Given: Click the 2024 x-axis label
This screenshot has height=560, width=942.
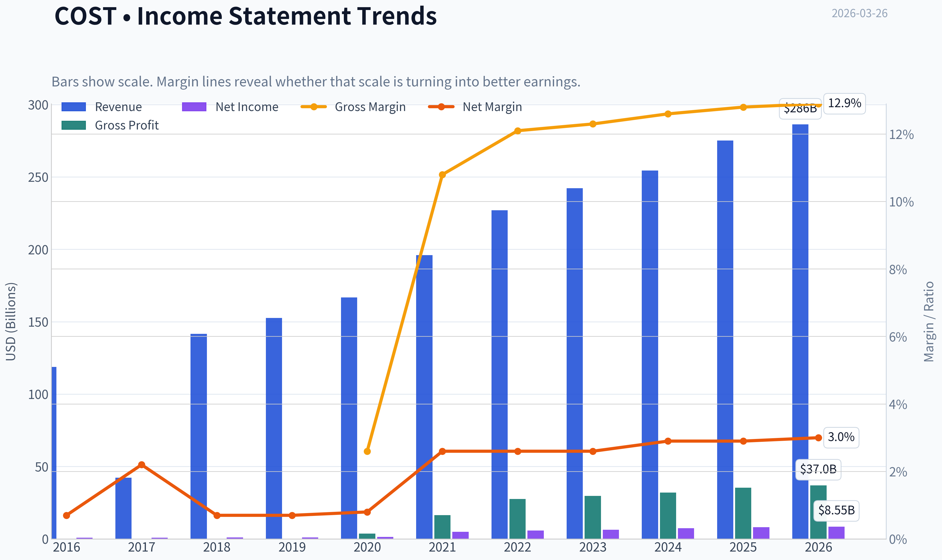Looking at the screenshot, I should 668,547.
